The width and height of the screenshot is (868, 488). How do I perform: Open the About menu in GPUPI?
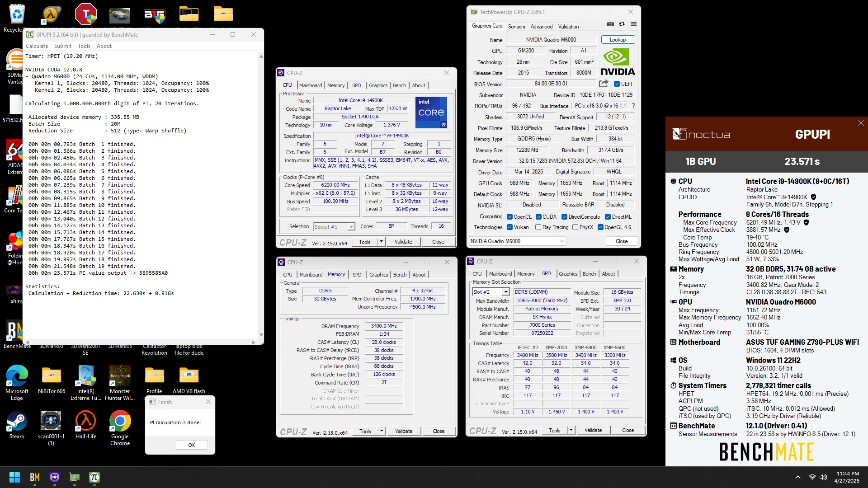pos(104,46)
